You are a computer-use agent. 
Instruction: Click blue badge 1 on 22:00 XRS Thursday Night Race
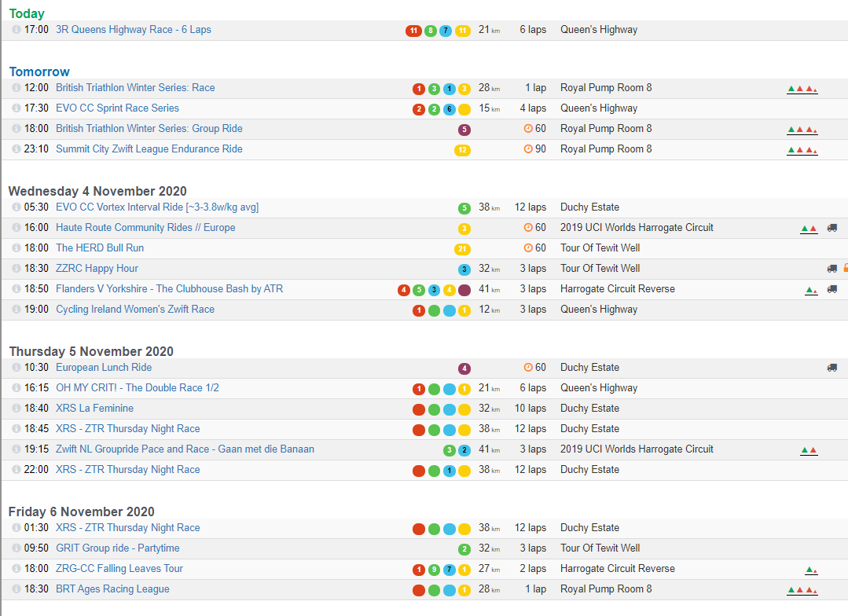click(x=450, y=471)
